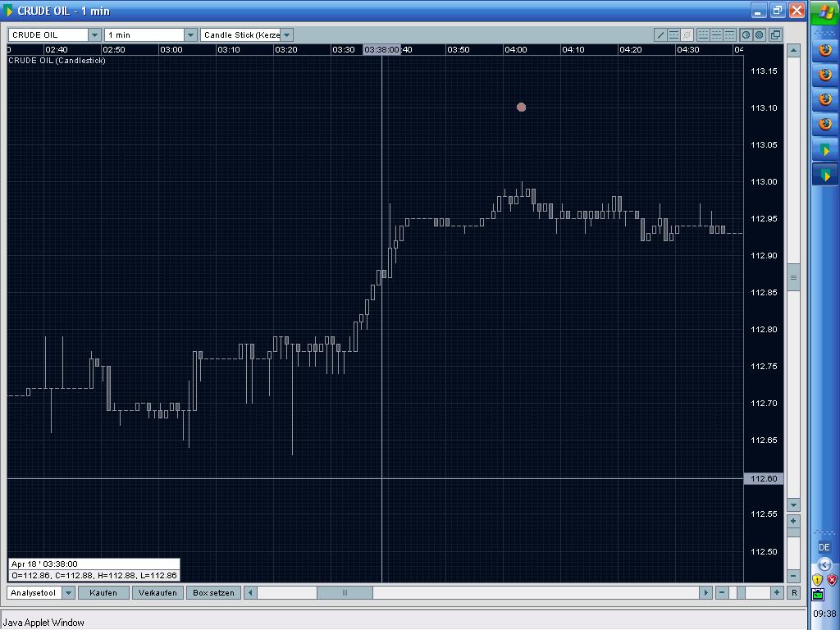Switch to the first Firefox taskbar window
The width and height of the screenshot is (840, 630).
pyautogui.click(x=825, y=50)
